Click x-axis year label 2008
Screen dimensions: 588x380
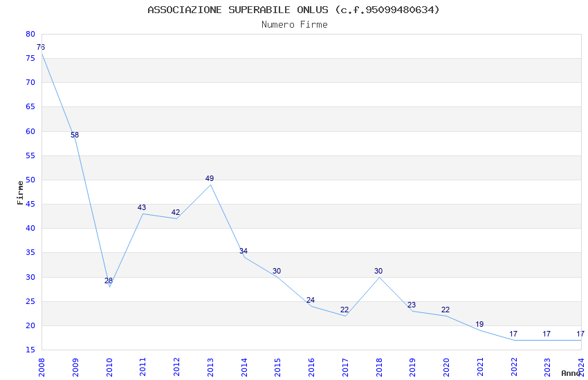[x=42, y=367]
